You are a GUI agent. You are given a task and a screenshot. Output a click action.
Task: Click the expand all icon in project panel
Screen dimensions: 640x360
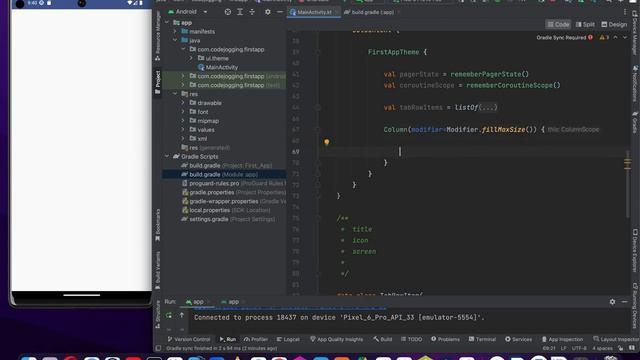(x=240, y=12)
